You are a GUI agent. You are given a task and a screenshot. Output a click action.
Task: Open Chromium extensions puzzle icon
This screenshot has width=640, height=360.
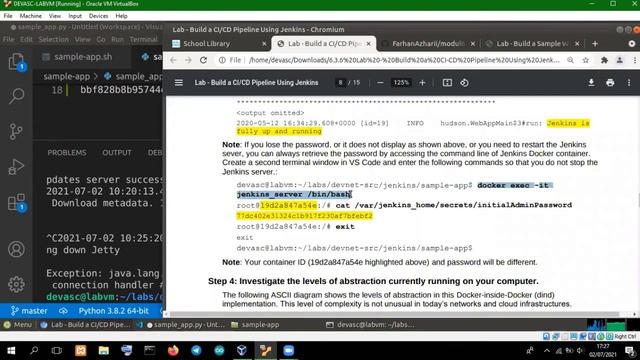(604, 60)
